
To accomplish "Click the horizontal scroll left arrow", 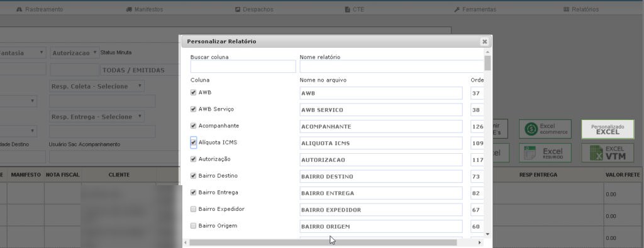I will (186, 243).
